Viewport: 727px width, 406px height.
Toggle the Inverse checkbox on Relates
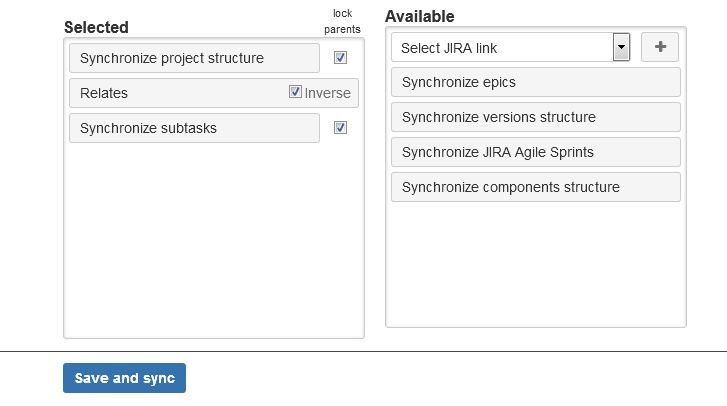(295, 92)
